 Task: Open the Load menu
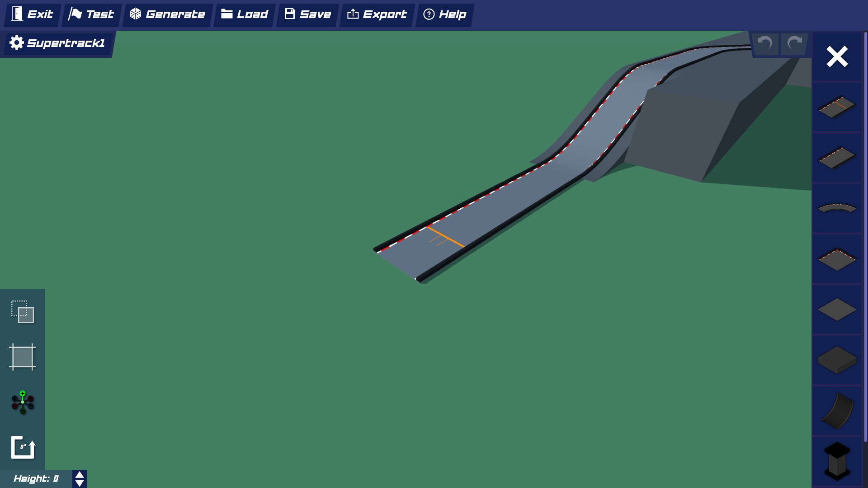(x=244, y=14)
